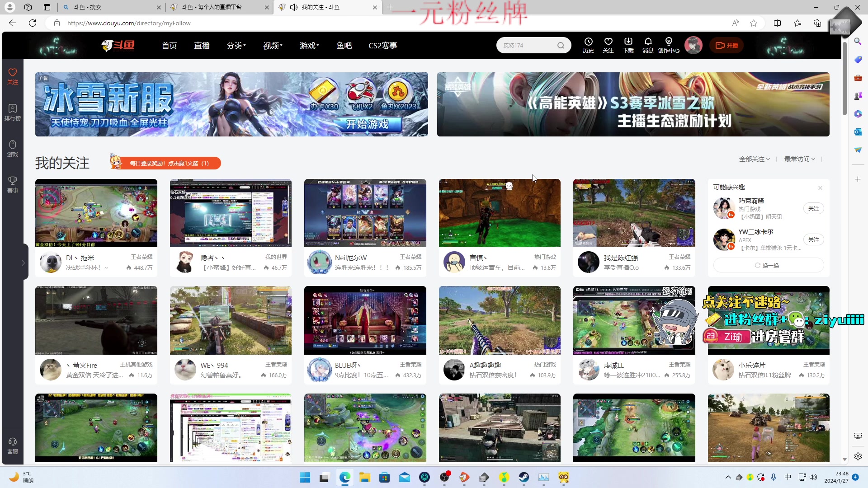Viewport: 868px width, 488px height.
Task: Click volume icon in system tray
Action: [x=813, y=477]
